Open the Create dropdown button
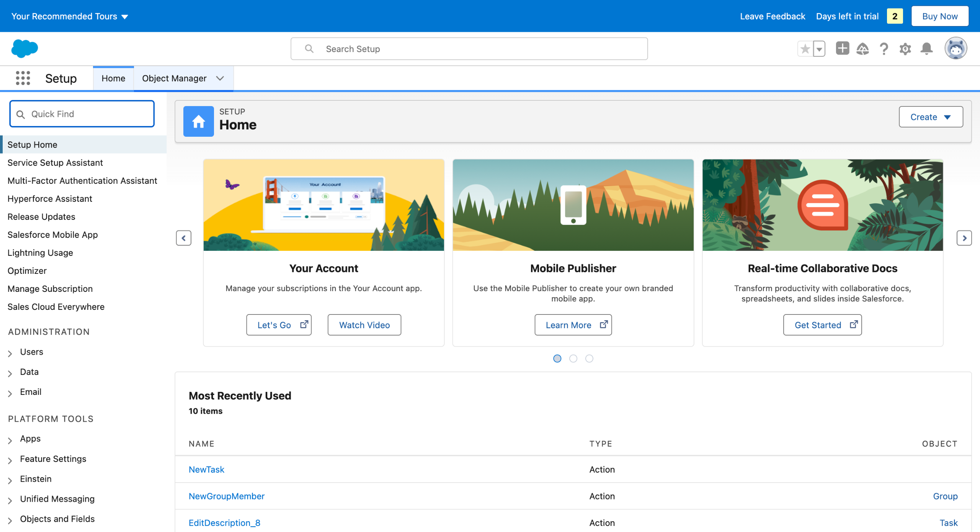980x532 pixels. 931,117
